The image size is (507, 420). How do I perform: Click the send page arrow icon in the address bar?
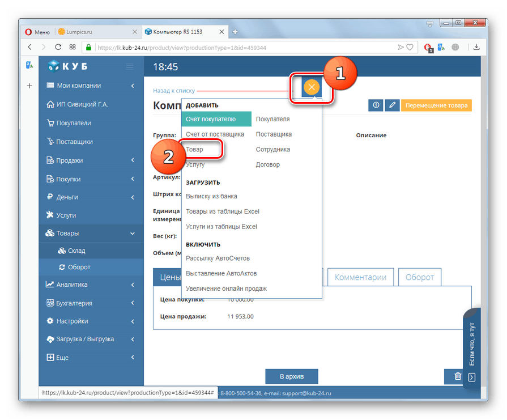pos(401,48)
